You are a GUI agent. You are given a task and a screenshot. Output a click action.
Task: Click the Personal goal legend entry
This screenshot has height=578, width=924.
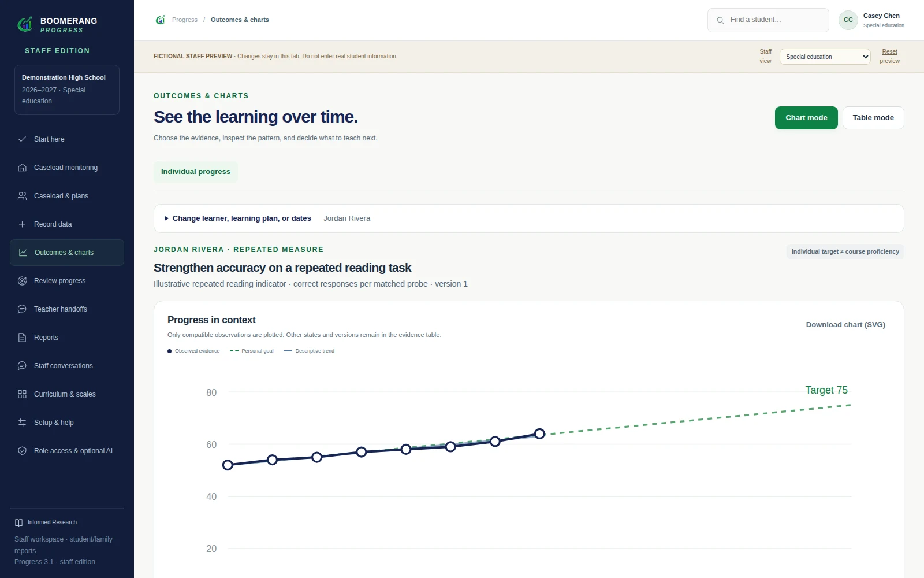click(252, 351)
